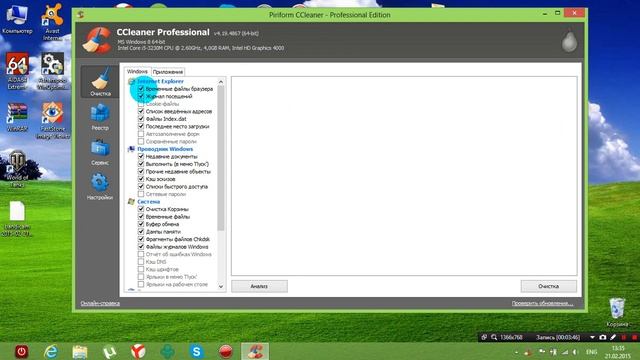Click the list scroll-down arrow
Image resolution: width=640 pixels, height=360 pixels.
point(221,287)
